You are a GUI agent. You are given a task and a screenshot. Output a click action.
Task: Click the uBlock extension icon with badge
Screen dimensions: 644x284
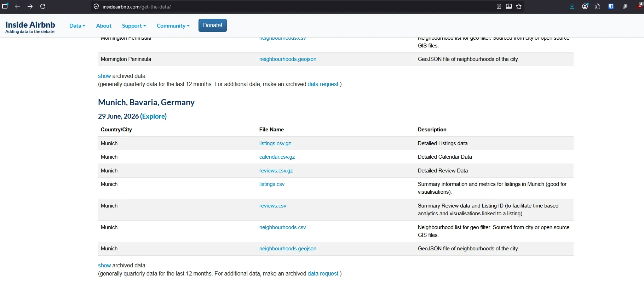[640, 6]
